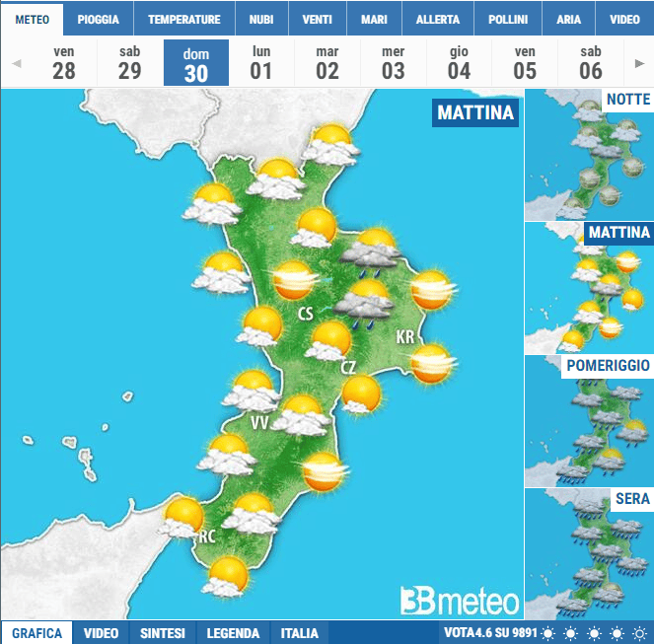Open the SERA forecast thumbnail

[589, 554]
